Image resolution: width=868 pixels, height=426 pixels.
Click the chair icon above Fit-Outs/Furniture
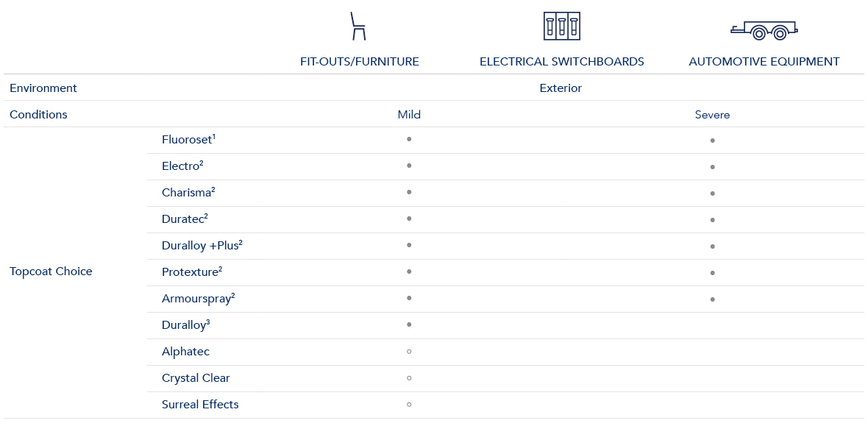(x=358, y=26)
